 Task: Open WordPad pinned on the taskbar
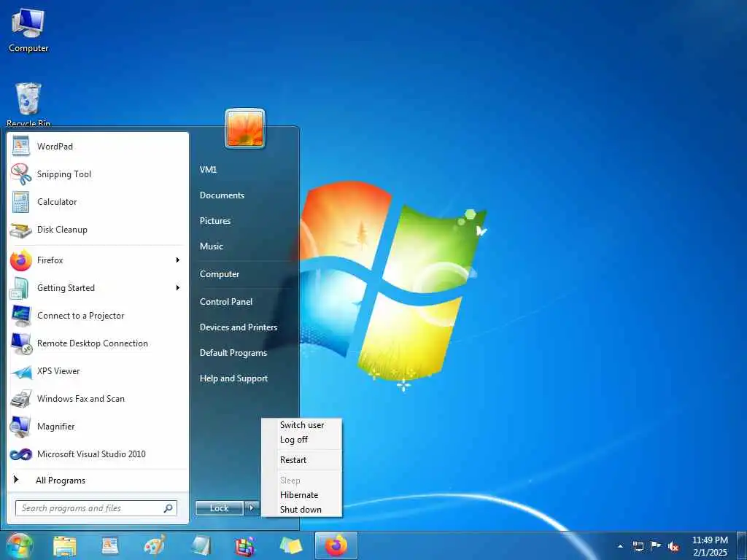(x=110, y=546)
